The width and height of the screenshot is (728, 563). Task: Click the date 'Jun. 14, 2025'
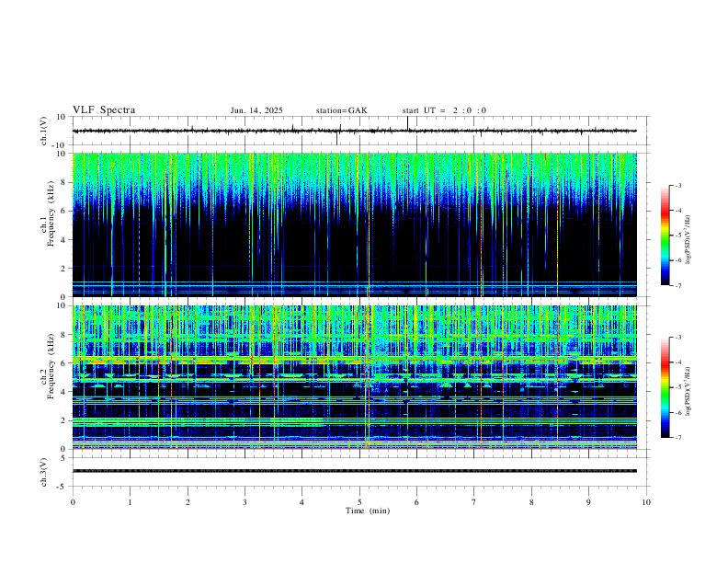[x=256, y=110]
